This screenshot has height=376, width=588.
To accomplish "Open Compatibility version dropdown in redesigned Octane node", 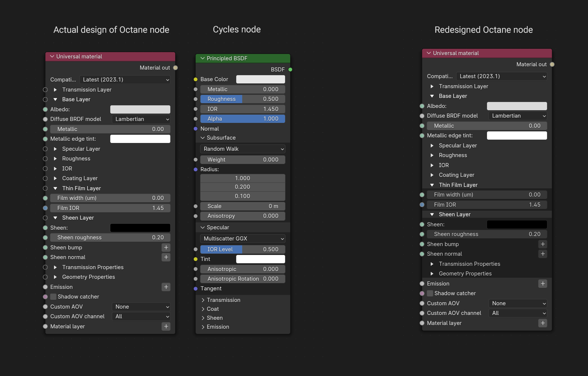I will click(502, 76).
